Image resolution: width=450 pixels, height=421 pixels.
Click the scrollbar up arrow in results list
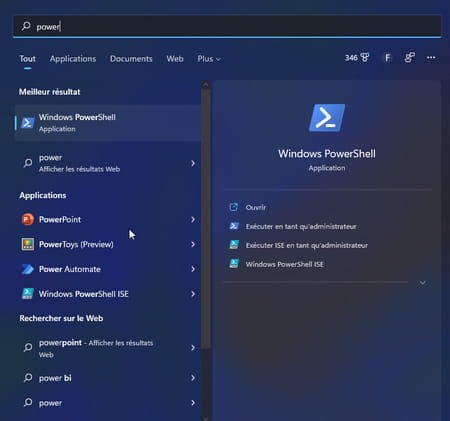206,85
